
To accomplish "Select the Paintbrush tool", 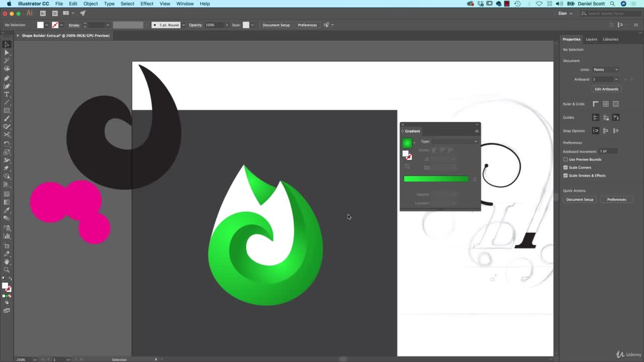I will [7, 119].
